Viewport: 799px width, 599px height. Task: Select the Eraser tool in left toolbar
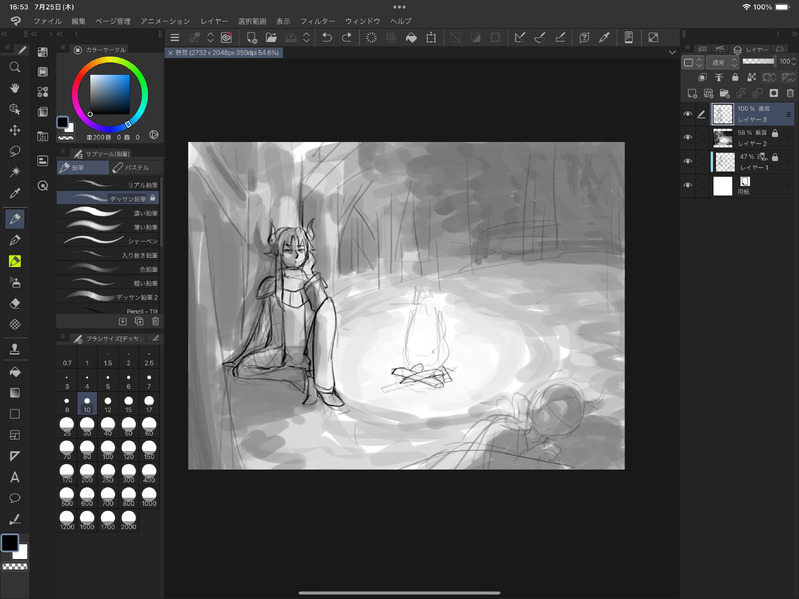[15, 303]
